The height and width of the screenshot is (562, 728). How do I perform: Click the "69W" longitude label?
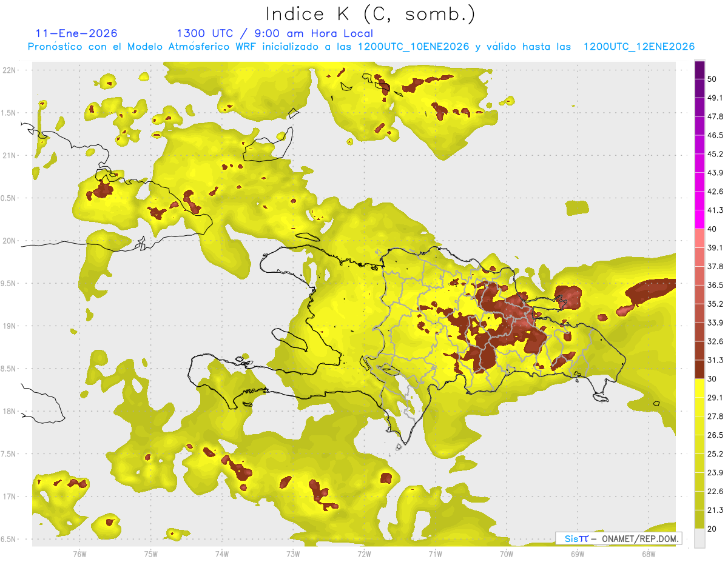(x=577, y=554)
